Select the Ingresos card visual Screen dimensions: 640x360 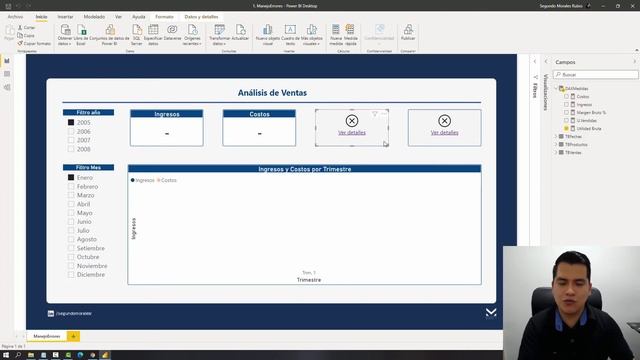(x=167, y=128)
